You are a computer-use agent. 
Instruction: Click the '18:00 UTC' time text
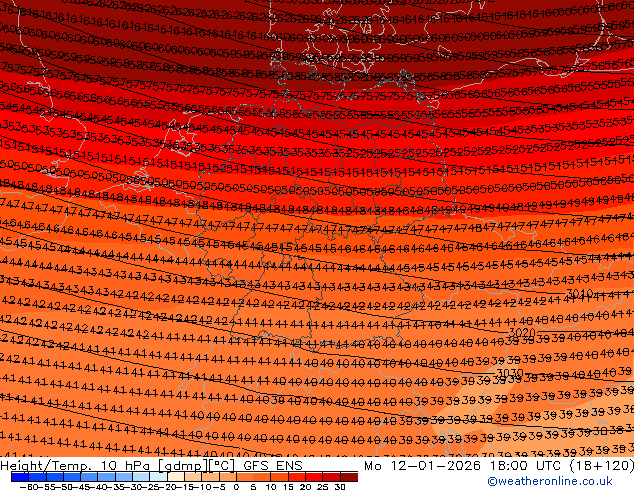(x=526, y=466)
